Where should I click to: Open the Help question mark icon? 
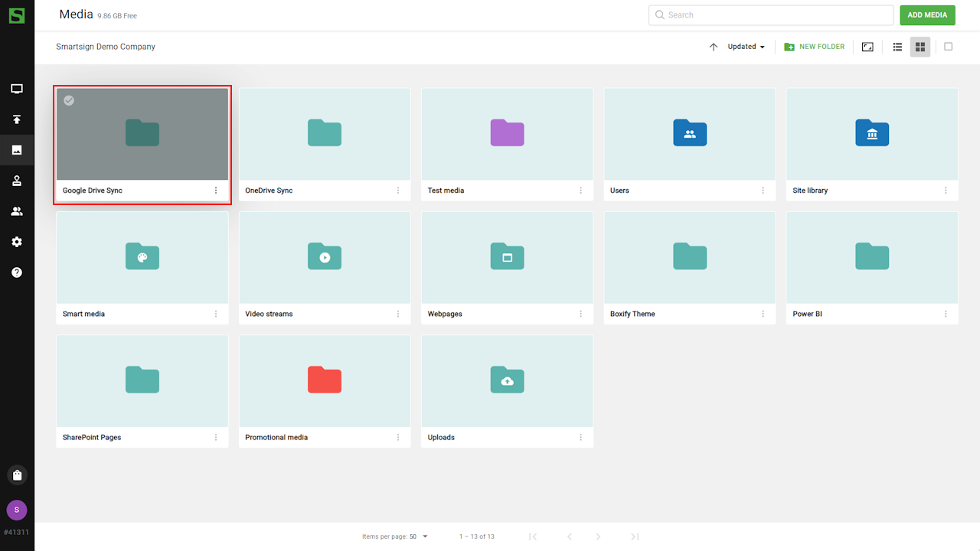tap(17, 272)
